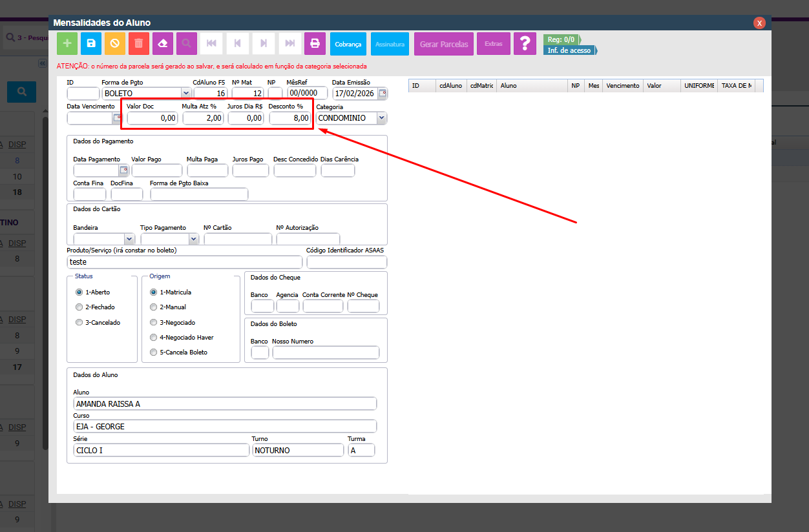Select the 5-Cancela Boleto origin option
Viewport: 809px width, 532px height.
tap(153, 353)
